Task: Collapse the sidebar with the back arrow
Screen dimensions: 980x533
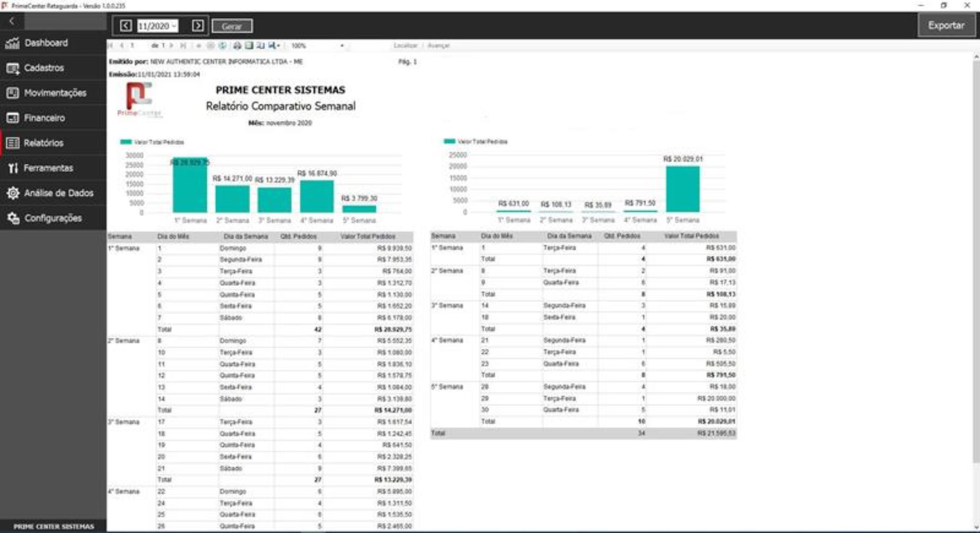Action: [12, 21]
